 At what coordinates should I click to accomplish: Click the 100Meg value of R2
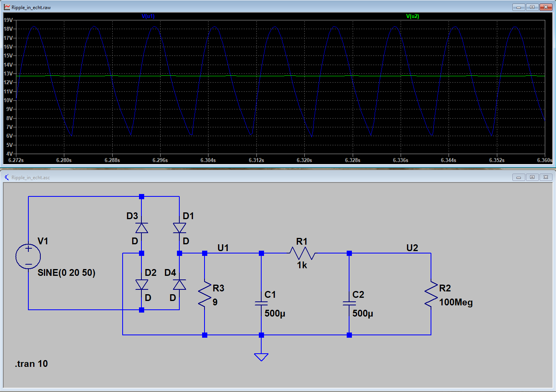click(456, 302)
